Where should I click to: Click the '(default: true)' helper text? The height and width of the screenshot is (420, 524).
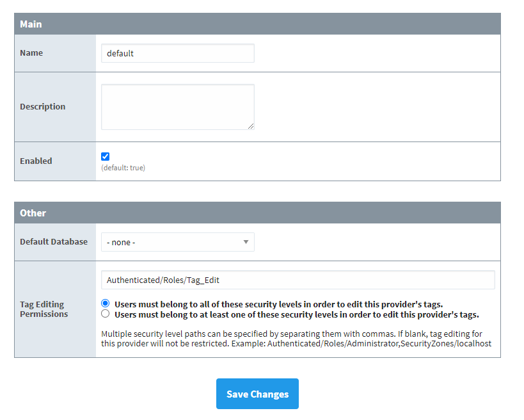[x=122, y=169]
